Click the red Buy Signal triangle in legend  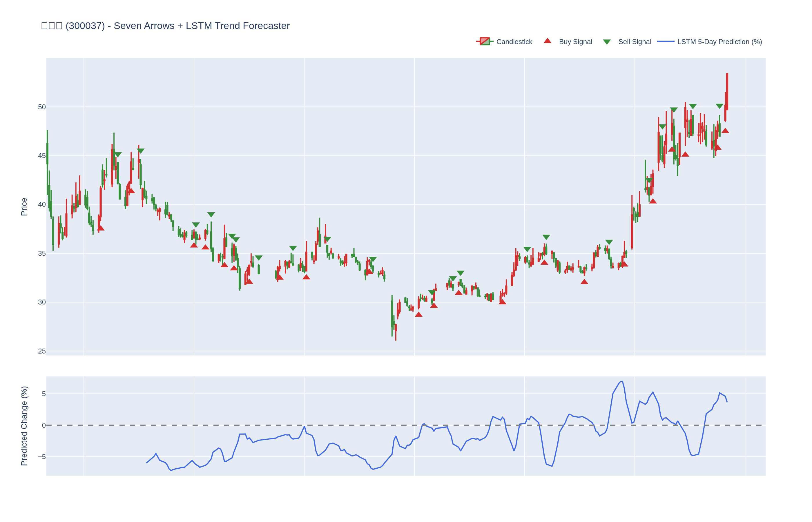click(547, 41)
